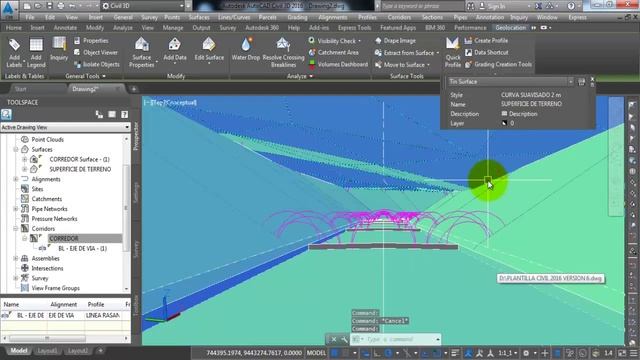The image size is (640, 360).
Task: Open the Prospector side tab
Action: tap(136, 136)
